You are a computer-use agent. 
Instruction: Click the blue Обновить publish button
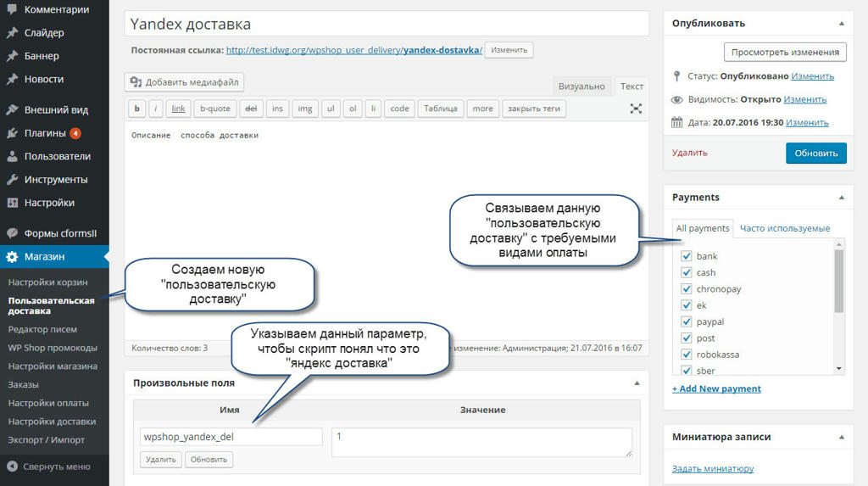coord(816,153)
